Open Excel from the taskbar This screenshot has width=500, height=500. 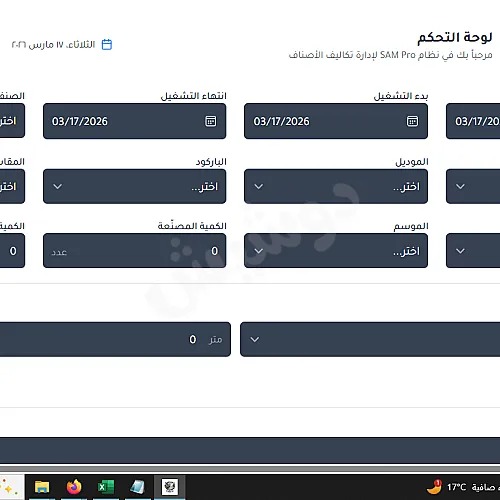(106, 487)
